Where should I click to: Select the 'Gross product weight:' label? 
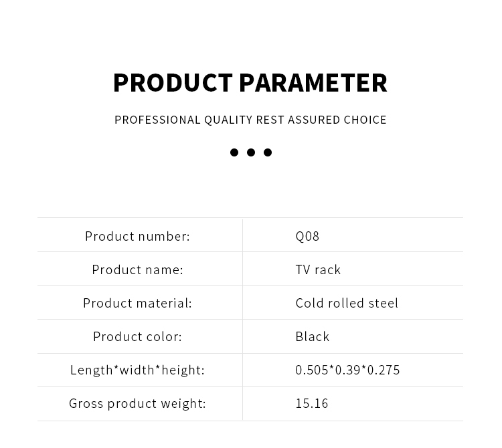[137, 403]
